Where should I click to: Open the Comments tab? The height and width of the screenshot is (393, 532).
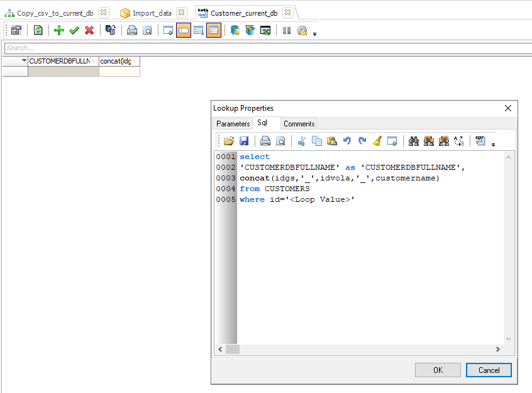pyautogui.click(x=299, y=123)
